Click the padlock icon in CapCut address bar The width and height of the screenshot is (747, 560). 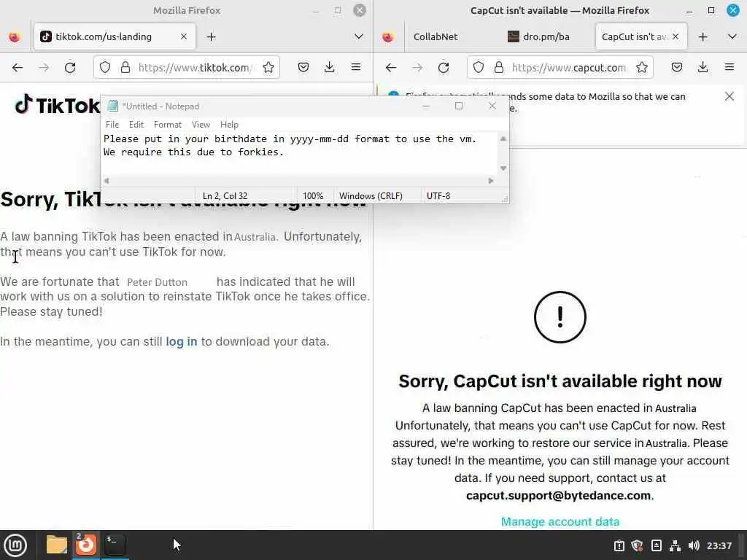tap(499, 68)
